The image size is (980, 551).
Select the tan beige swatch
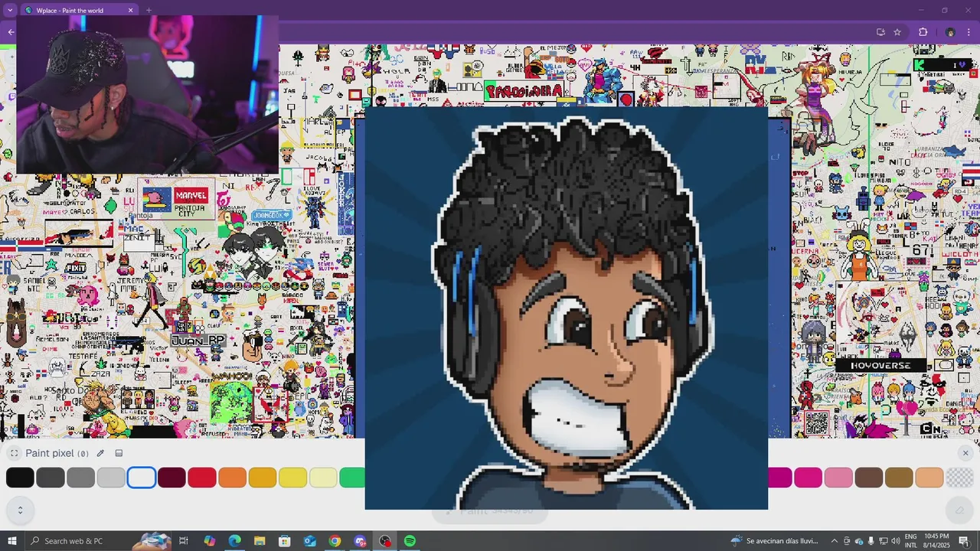929,478
